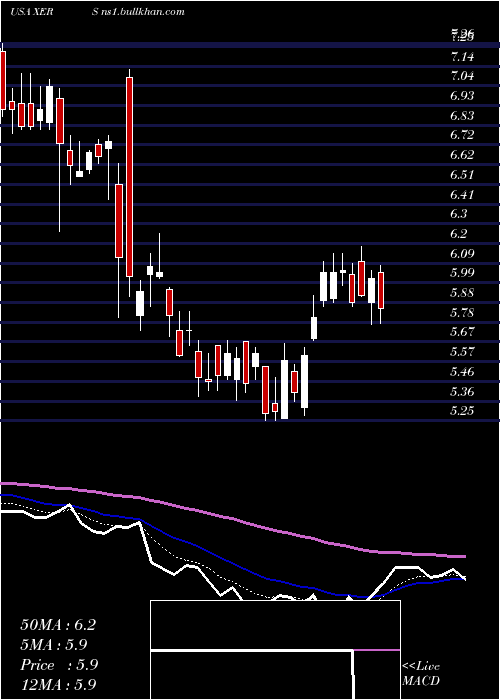Image resolution: width=500 pixels, height=700 pixels.
Task: Select the 5.78 price axis label
Action: pos(462,312)
